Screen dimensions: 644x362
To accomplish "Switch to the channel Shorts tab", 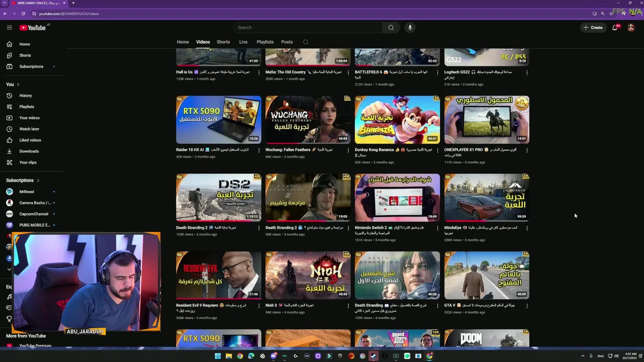I will pos(223,42).
